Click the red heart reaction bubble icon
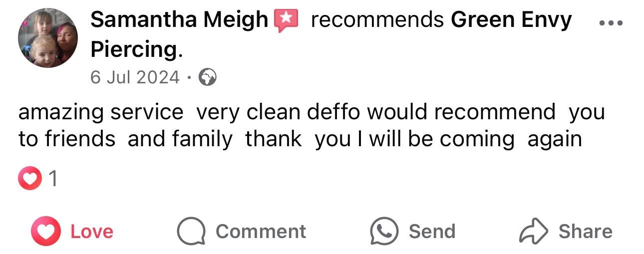 click(x=29, y=179)
